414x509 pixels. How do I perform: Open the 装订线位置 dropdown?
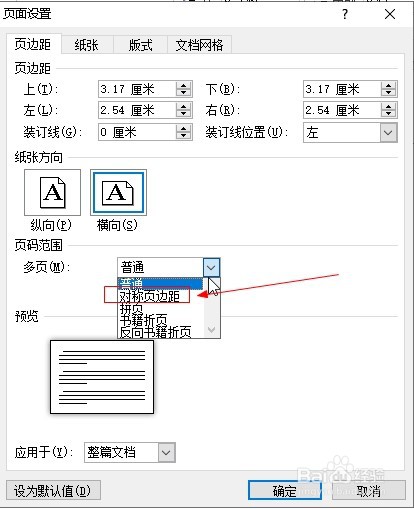388,132
